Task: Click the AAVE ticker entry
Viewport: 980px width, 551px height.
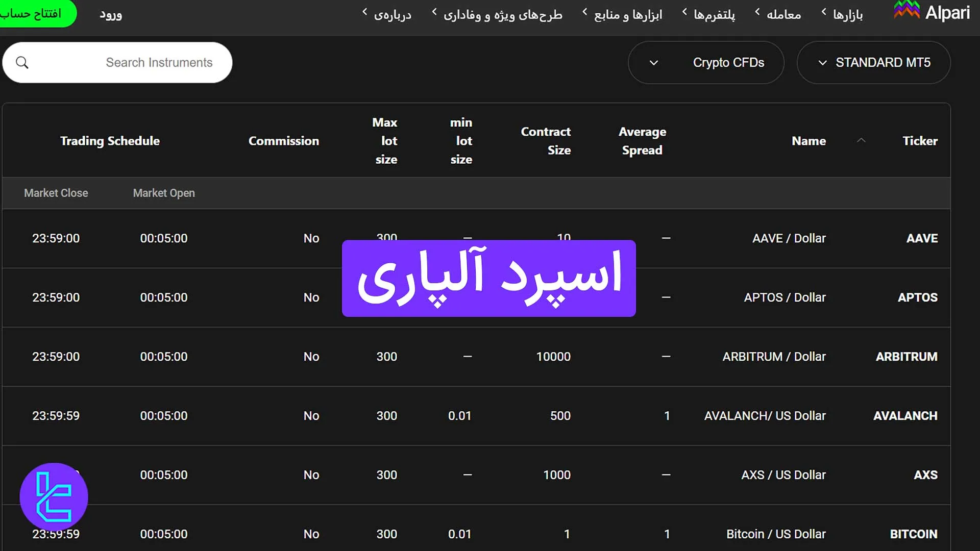Action: click(921, 238)
